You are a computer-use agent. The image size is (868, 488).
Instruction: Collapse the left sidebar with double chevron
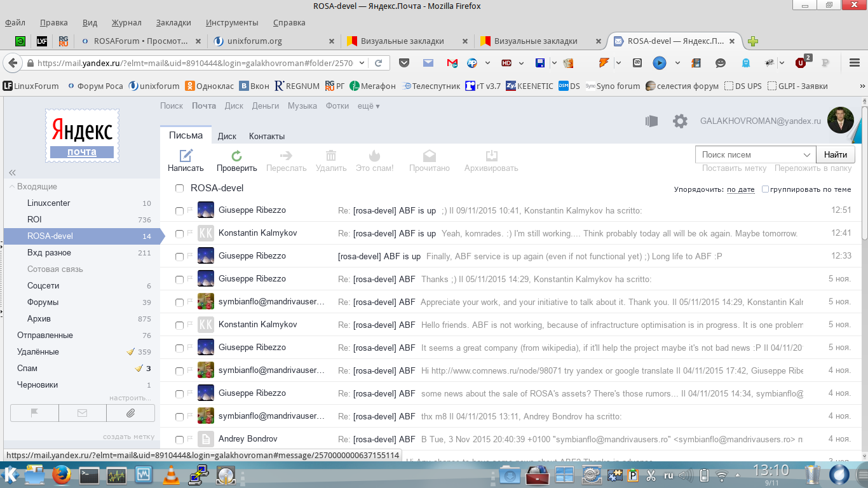click(12, 173)
